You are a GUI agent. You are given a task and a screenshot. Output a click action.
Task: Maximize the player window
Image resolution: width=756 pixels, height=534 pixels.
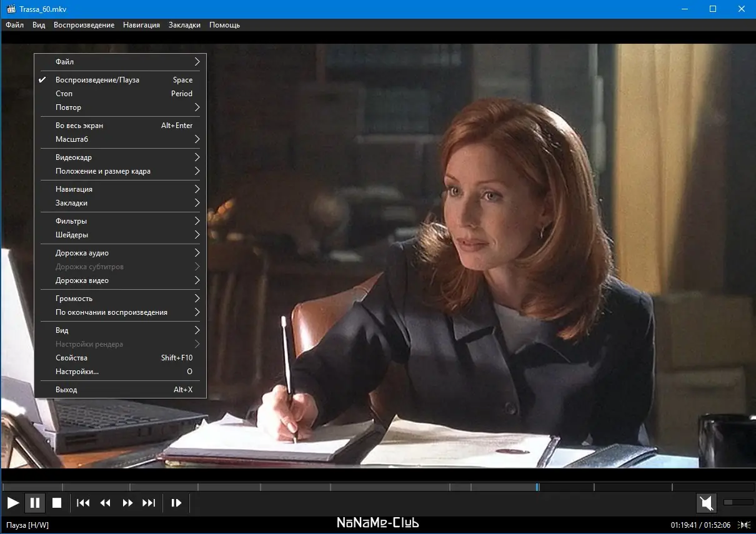pyautogui.click(x=713, y=9)
